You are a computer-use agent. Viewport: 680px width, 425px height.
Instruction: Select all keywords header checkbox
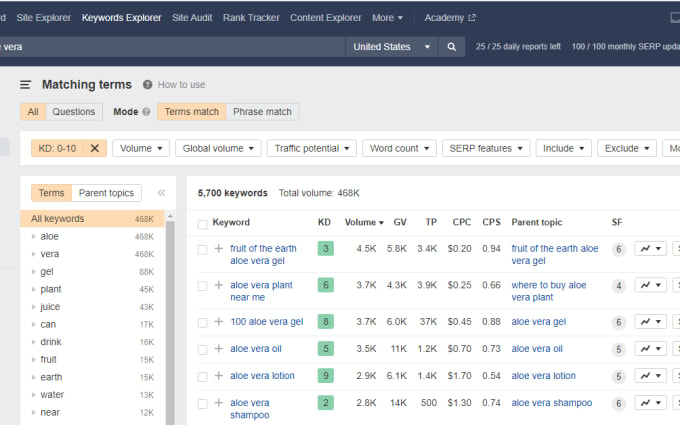click(x=202, y=224)
